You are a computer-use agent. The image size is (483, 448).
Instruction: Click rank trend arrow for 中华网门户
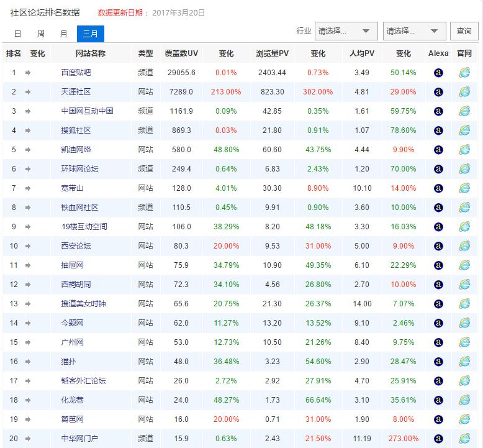coord(28,439)
